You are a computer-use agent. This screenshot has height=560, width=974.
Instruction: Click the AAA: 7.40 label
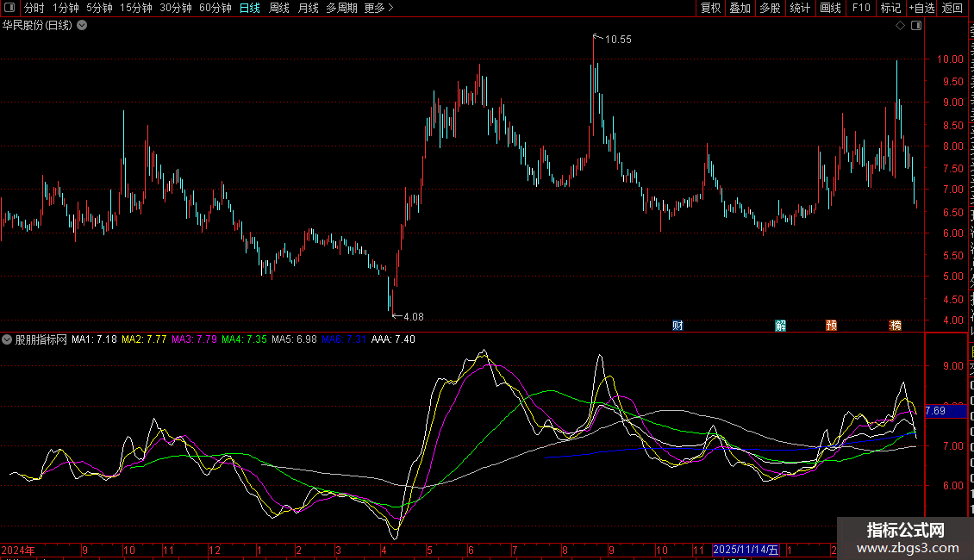click(x=393, y=339)
